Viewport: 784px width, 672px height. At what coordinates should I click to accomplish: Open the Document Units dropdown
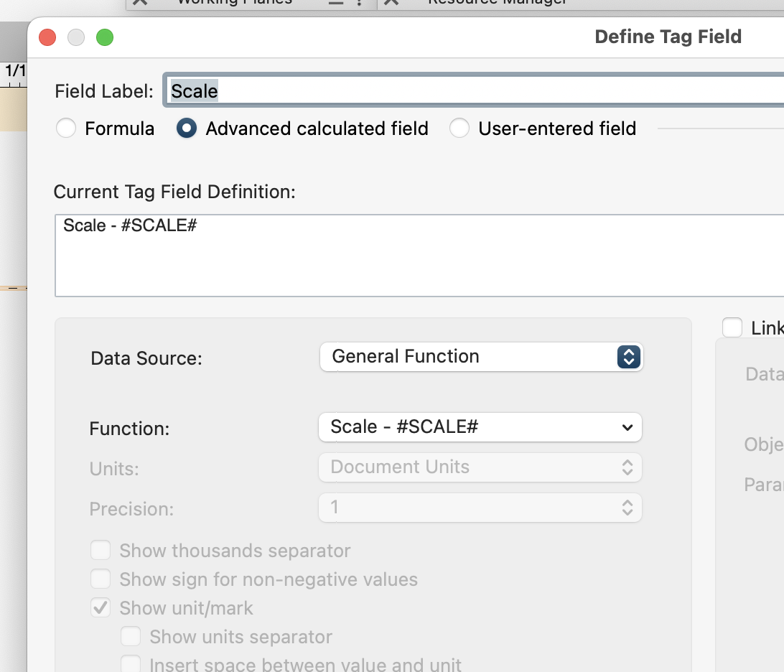point(480,467)
